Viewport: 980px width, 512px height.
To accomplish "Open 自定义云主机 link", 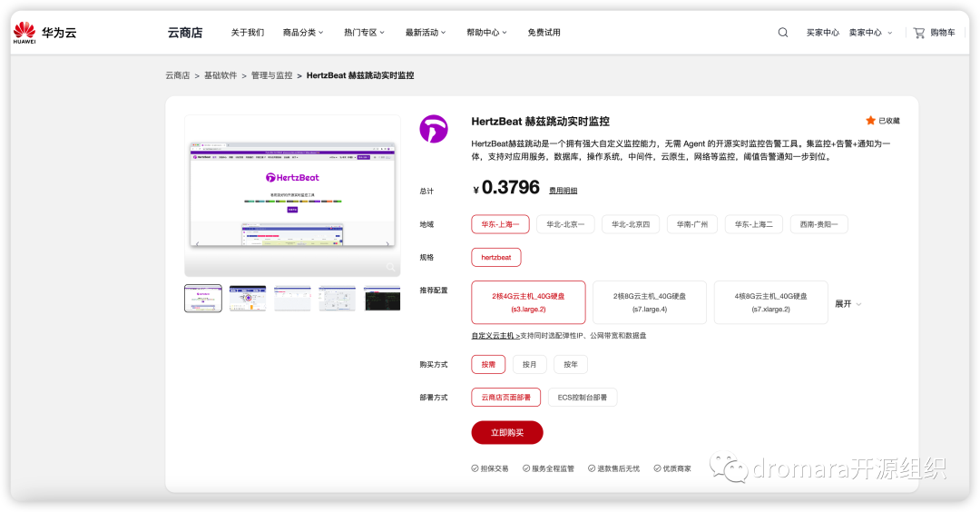I will click(495, 336).
